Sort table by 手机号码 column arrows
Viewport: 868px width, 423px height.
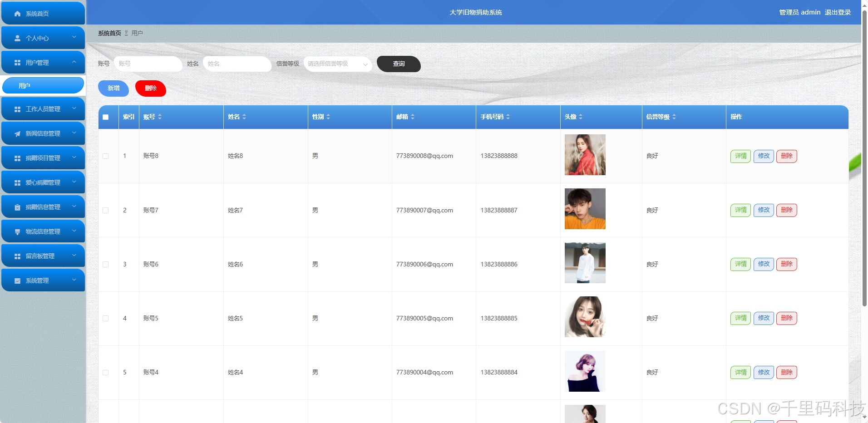tap(508, 117)
